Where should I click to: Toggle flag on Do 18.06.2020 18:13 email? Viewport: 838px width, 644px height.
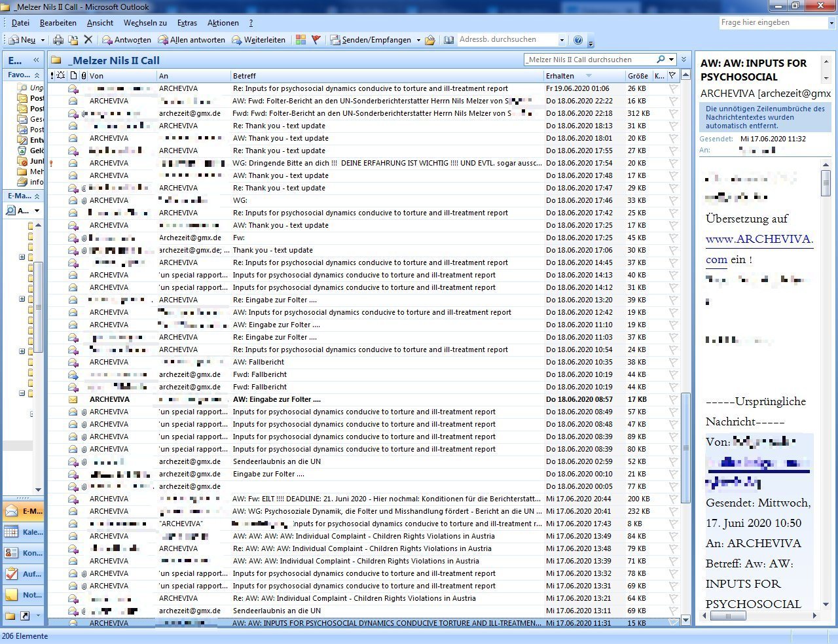point(673,126)
